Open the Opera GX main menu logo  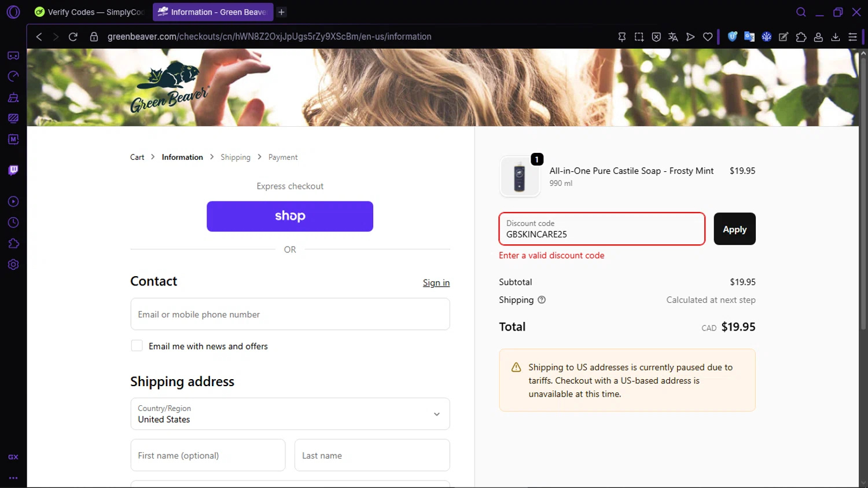point(13,12)
